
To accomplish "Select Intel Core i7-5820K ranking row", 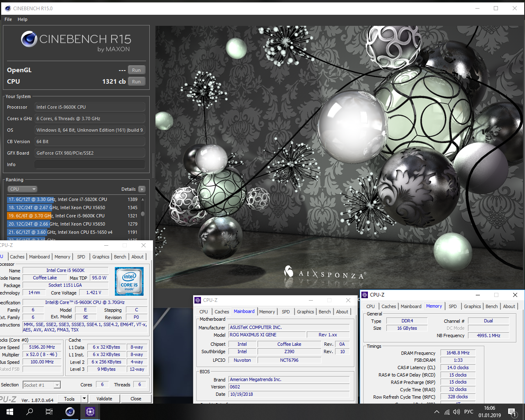I will coord(73,199).
